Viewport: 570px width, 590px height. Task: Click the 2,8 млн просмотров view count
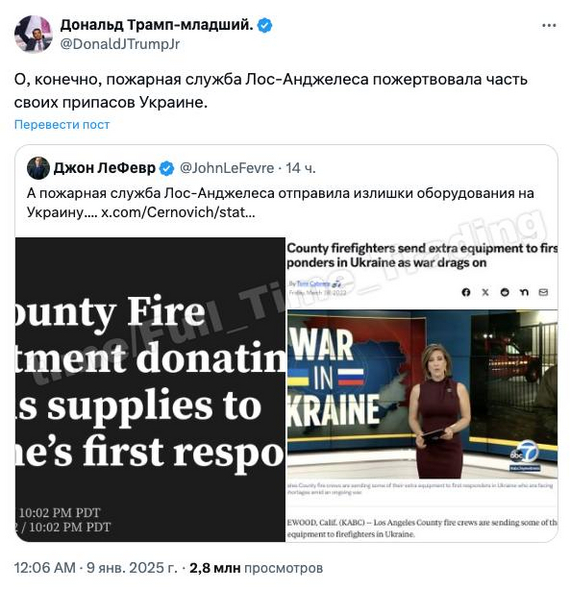pyautogui.click(x=256, y=568)
